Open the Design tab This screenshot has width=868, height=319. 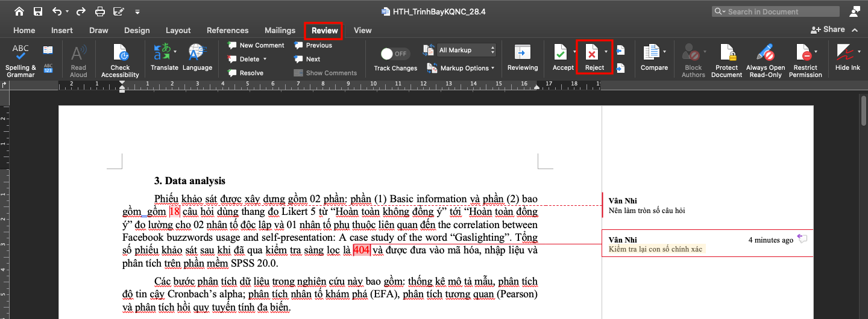pos(137,30)
